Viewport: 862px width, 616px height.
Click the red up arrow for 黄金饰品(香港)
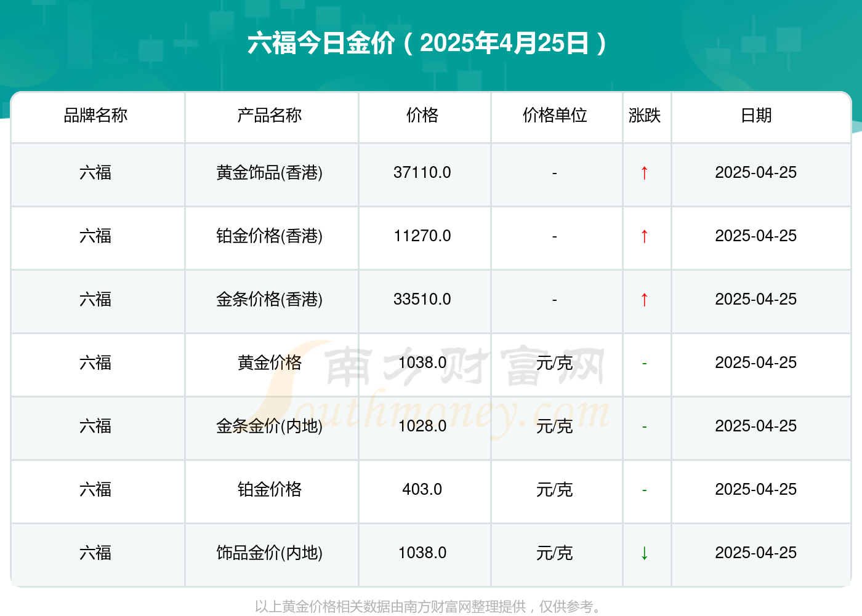645,172
